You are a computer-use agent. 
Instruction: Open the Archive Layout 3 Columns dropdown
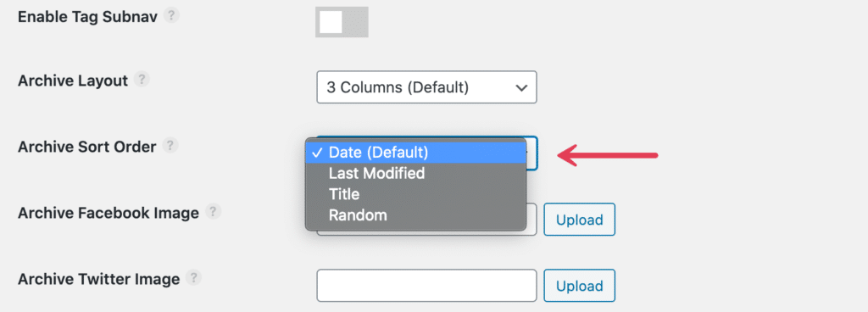(427, 86)
